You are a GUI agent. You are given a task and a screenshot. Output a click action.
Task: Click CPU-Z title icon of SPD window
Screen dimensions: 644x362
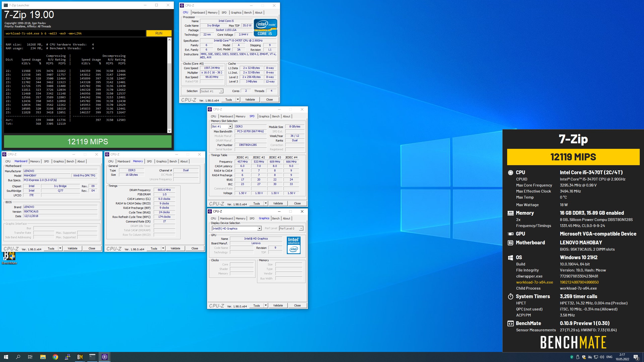[210, 109]
